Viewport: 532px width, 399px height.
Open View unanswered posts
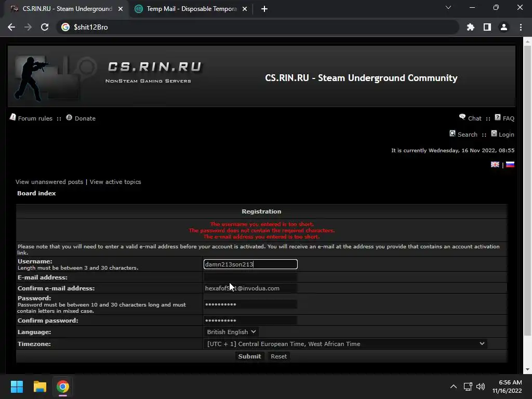click(x=49, y=182)
